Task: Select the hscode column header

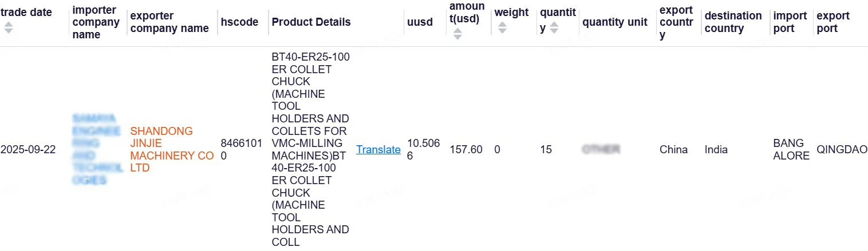Action: 239,22
